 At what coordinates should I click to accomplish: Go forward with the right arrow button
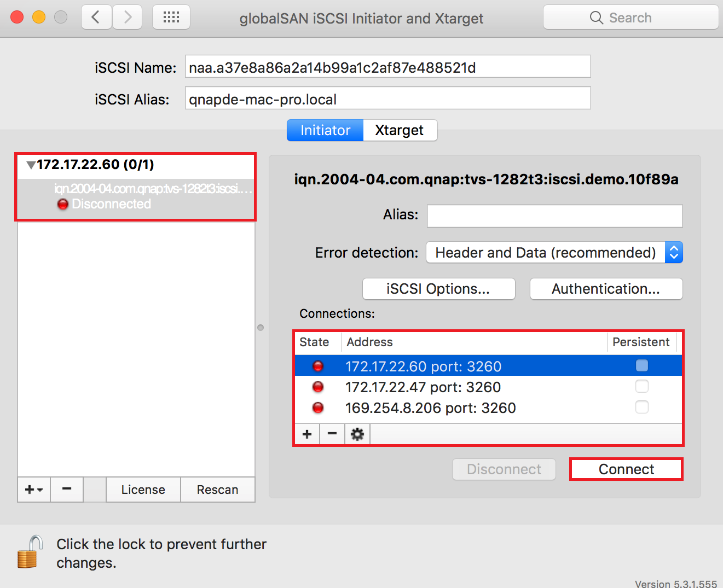tap(128, 18)
